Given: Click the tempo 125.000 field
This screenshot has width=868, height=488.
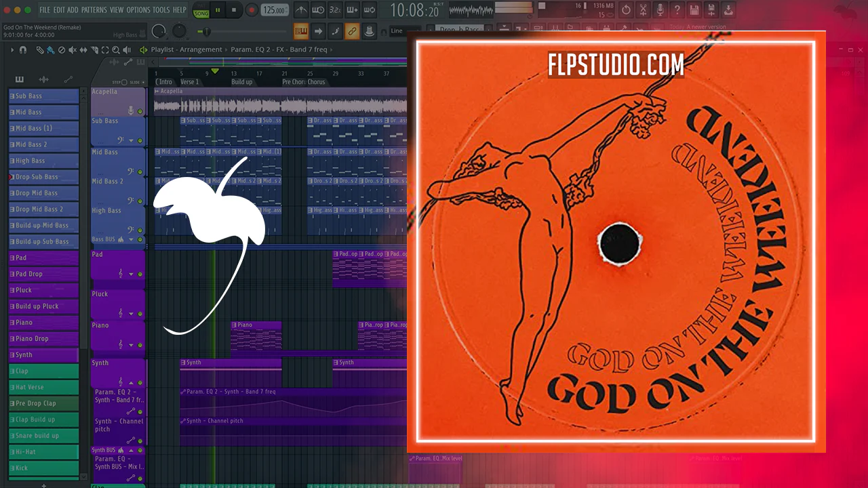Looking at the screenshot, I should tap(275, 10).
